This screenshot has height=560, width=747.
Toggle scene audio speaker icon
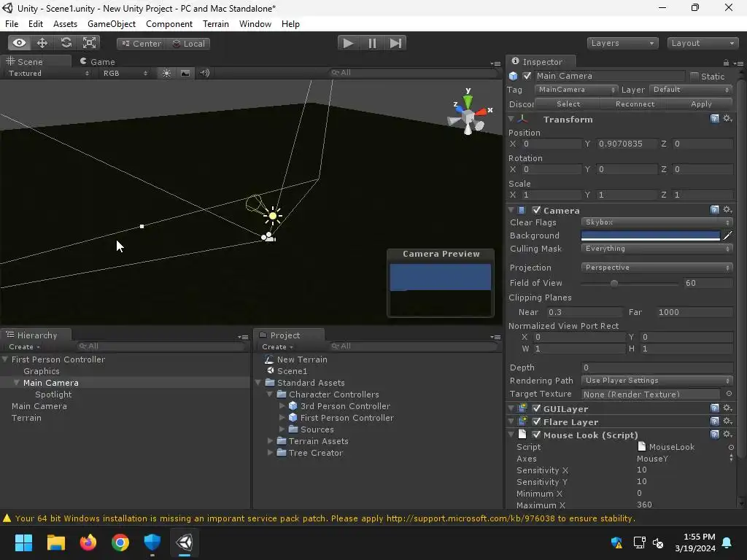point(205,73)
